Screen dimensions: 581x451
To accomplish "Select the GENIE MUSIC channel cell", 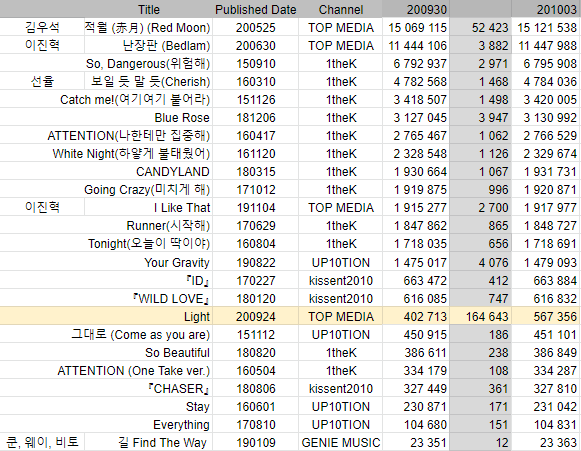I will (341, 442).
